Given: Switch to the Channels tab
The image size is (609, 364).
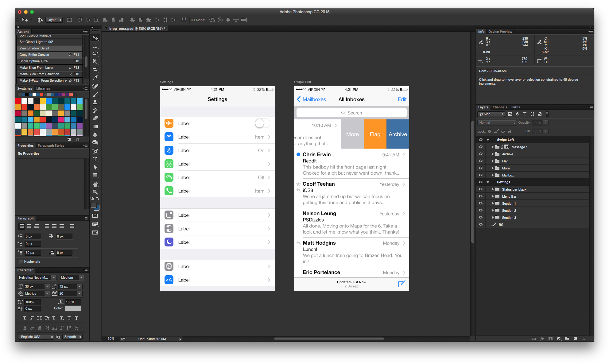Looking at the screenshot, I should pos(500,107).
